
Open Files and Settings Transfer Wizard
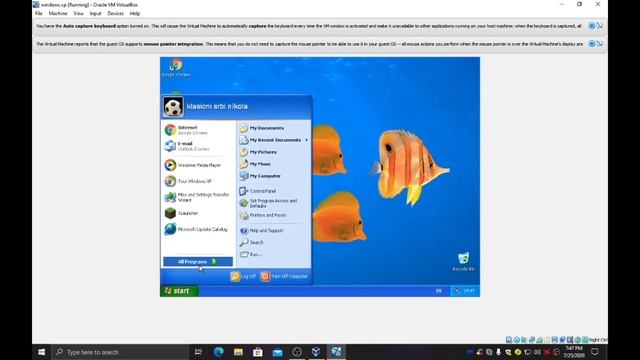[x=199, y=197]
